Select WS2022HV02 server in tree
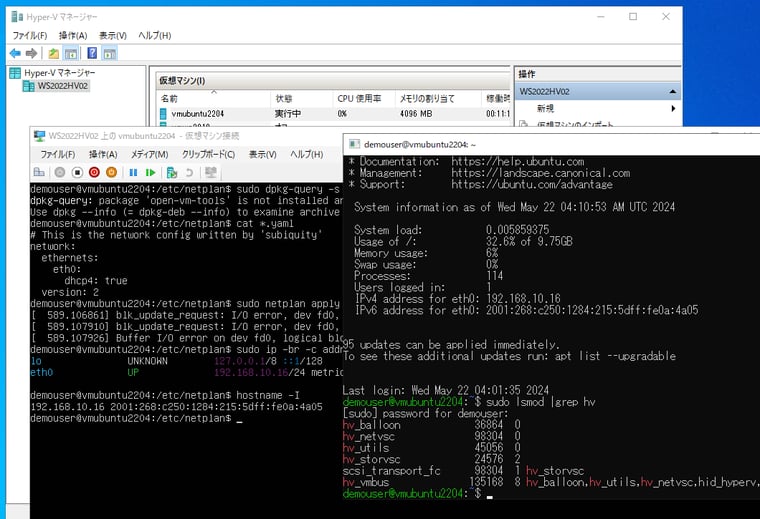This screenshot has height=519, width=760. pyautogui.click(x=63, y=86)
